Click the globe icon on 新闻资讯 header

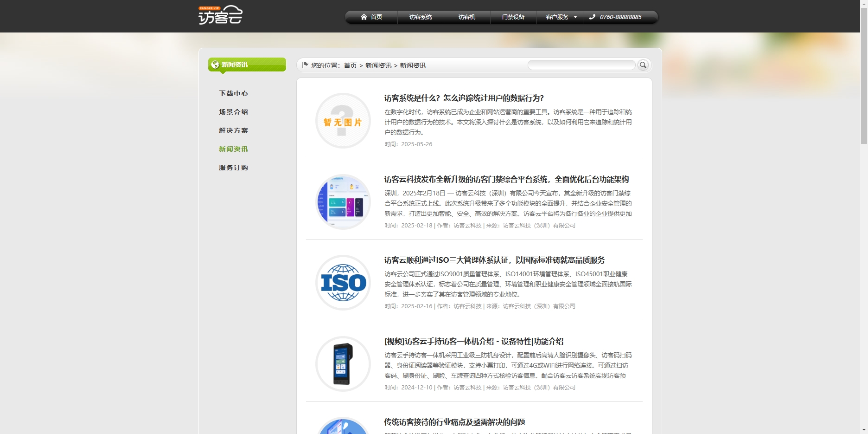click(215, 65)
